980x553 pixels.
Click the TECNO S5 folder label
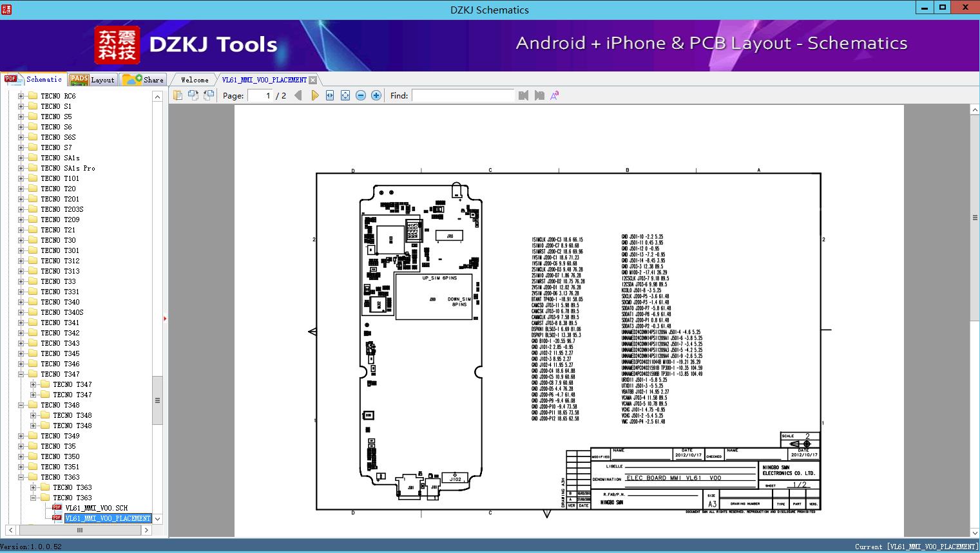pos(56,117)
